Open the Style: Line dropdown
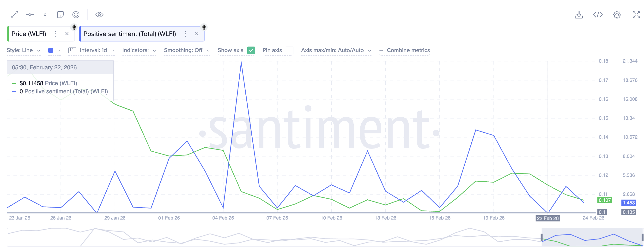644x250 pixels. point(24,50)
